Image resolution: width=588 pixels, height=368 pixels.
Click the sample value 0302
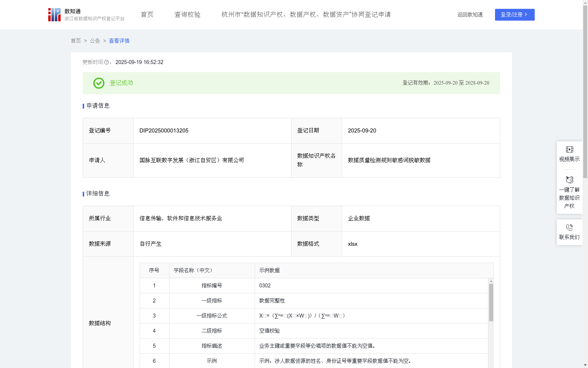[x=265, y=286]
